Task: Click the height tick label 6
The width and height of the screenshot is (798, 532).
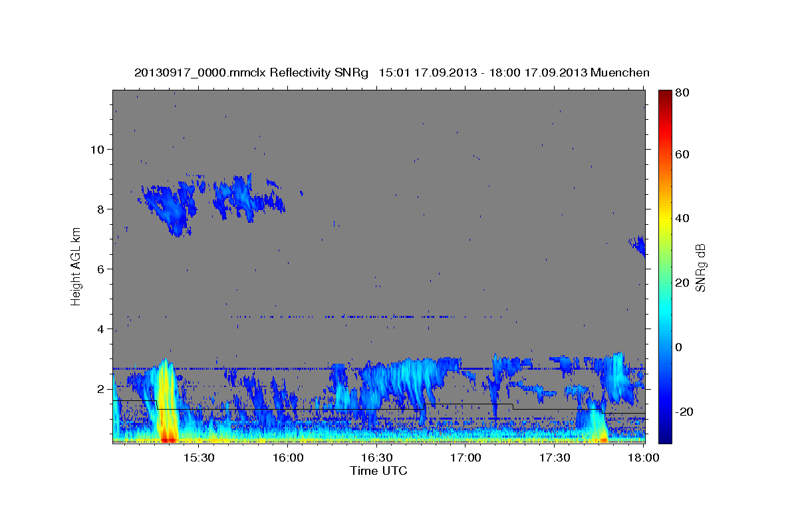Action: coord(100,269)
